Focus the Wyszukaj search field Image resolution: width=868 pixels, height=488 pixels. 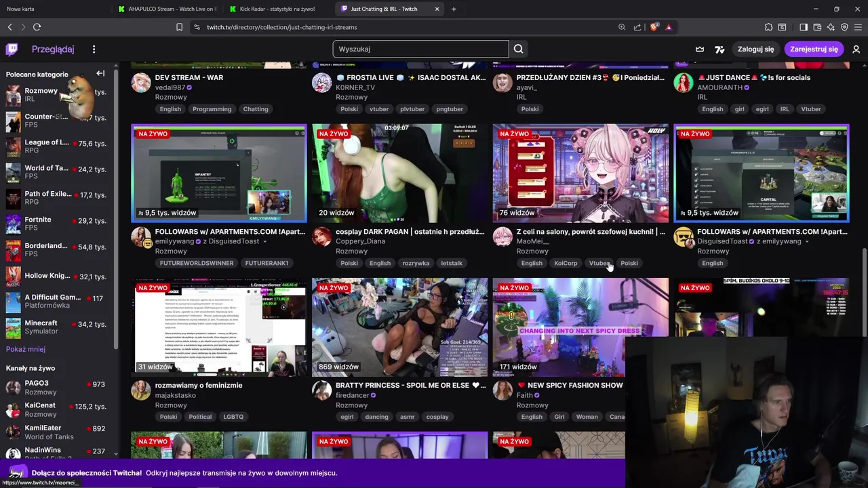(x=420, y=49)
